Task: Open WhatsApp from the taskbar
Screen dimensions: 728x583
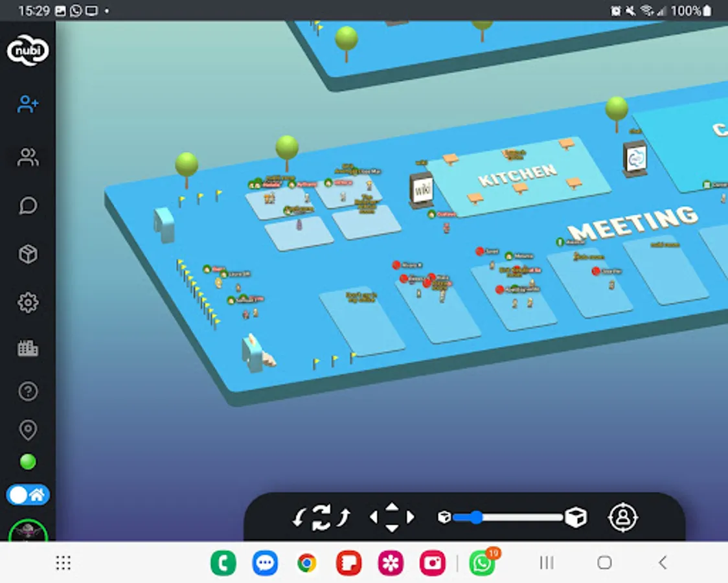Action: 483,563
